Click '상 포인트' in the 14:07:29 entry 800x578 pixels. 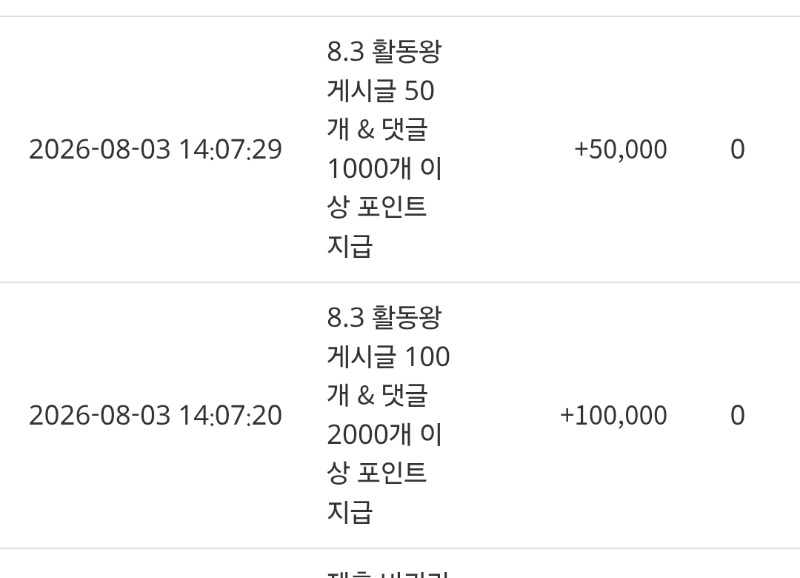pos(377,207)
